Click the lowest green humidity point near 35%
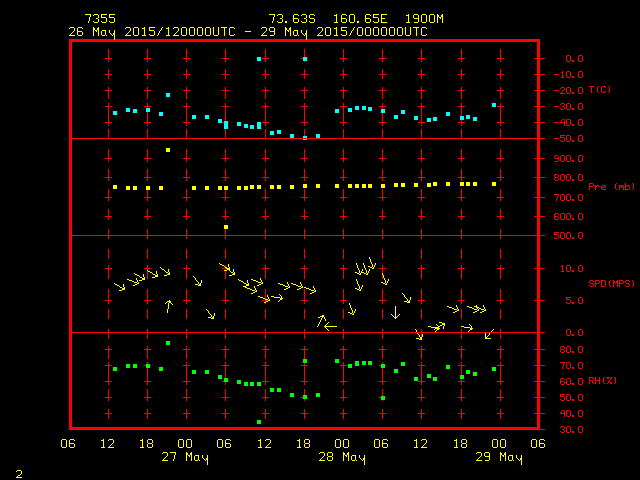The height and width of the screenshot is (480, 640). click(x=259, y=422)
